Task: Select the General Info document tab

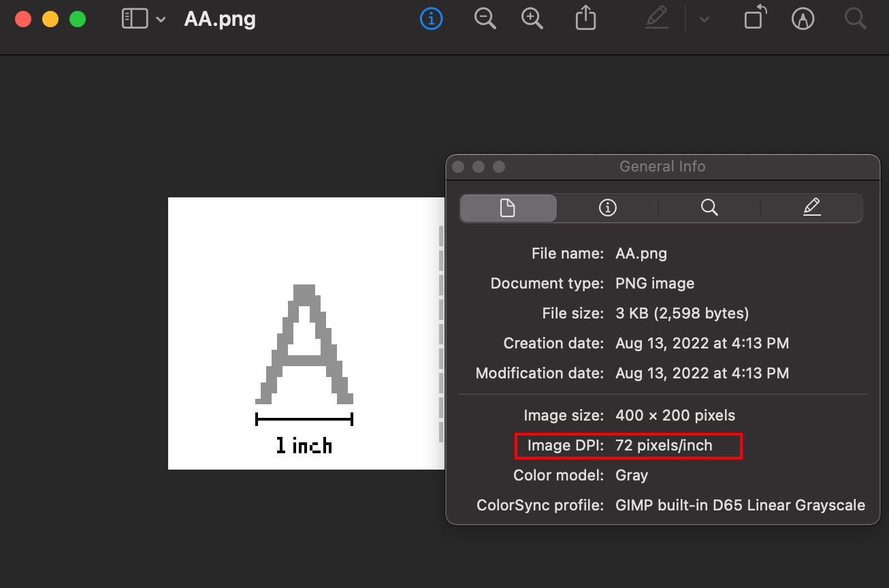Action: point(508,208)
